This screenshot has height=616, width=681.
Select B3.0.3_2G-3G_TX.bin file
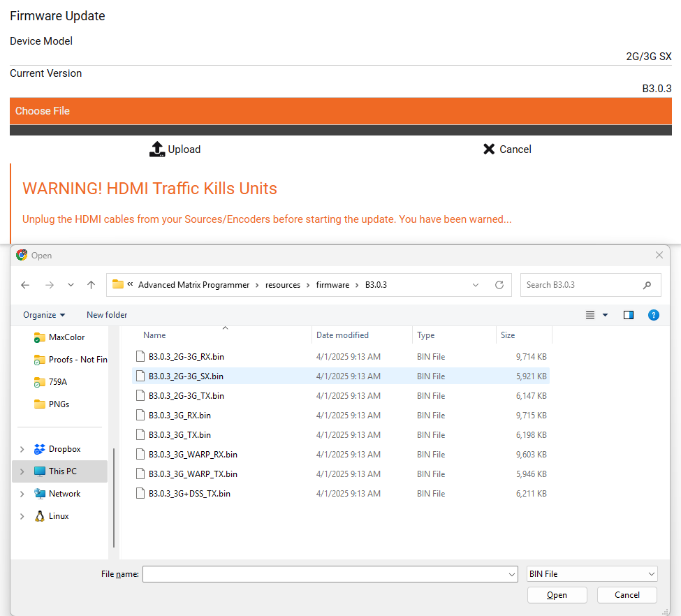(341, 396)
